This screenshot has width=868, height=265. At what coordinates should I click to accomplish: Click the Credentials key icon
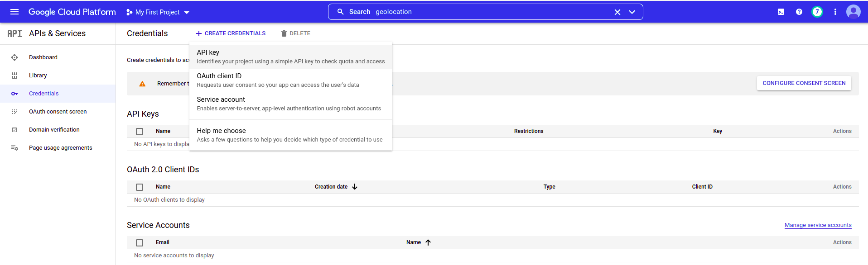point(14,94)
